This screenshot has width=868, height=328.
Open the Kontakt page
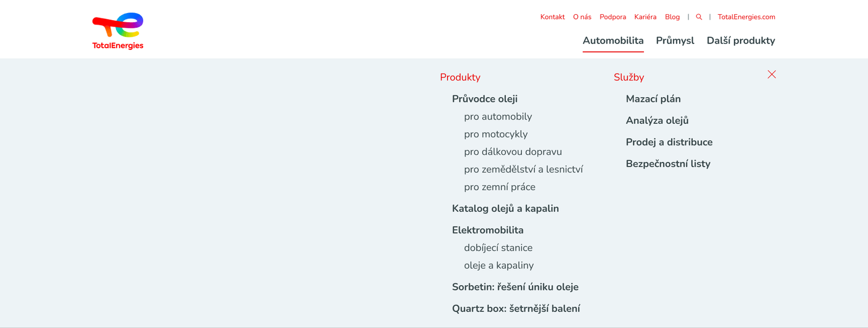552,17
